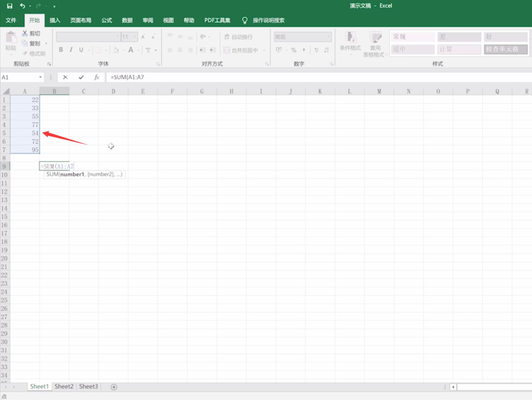532x400 pixels.
Task: Click the percent style icon
Action: pyautogui.click(x=293, y=50)
